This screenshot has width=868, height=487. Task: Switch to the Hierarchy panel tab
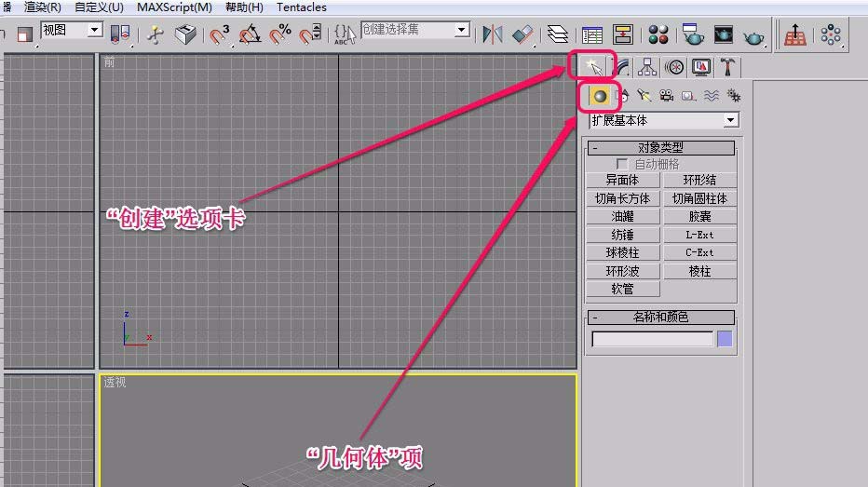click(x=647, y=67)
